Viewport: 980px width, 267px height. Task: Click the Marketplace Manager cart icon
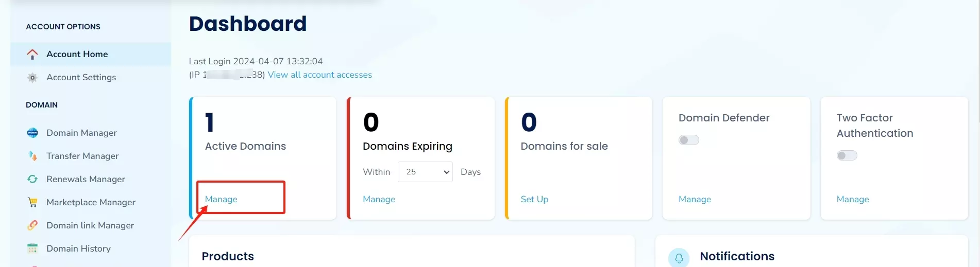click(x=32, y=202)
